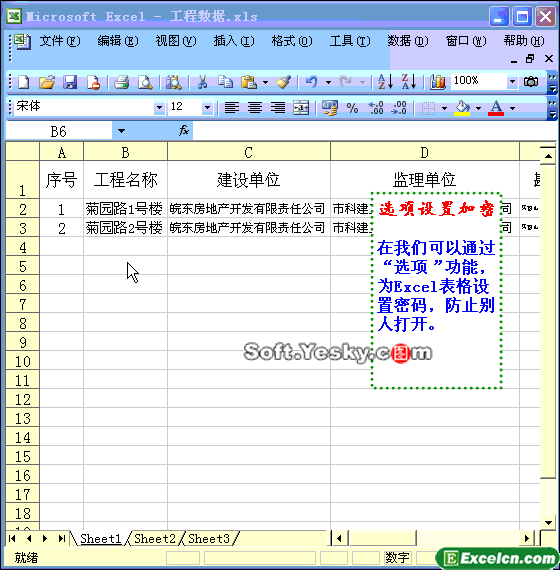Apply Percent style
This screenshot has width=560, height=570.
pyautogui.click(x=352, y=108)
